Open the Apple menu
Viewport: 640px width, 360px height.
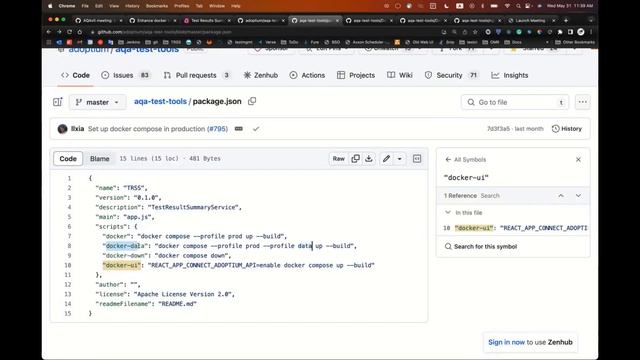[51, 6]
